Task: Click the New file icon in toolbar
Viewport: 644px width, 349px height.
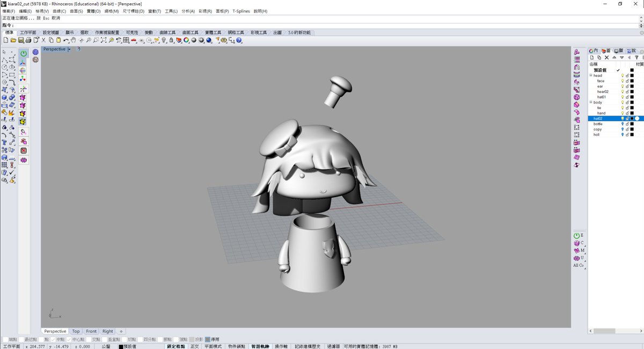Action: 6,40
